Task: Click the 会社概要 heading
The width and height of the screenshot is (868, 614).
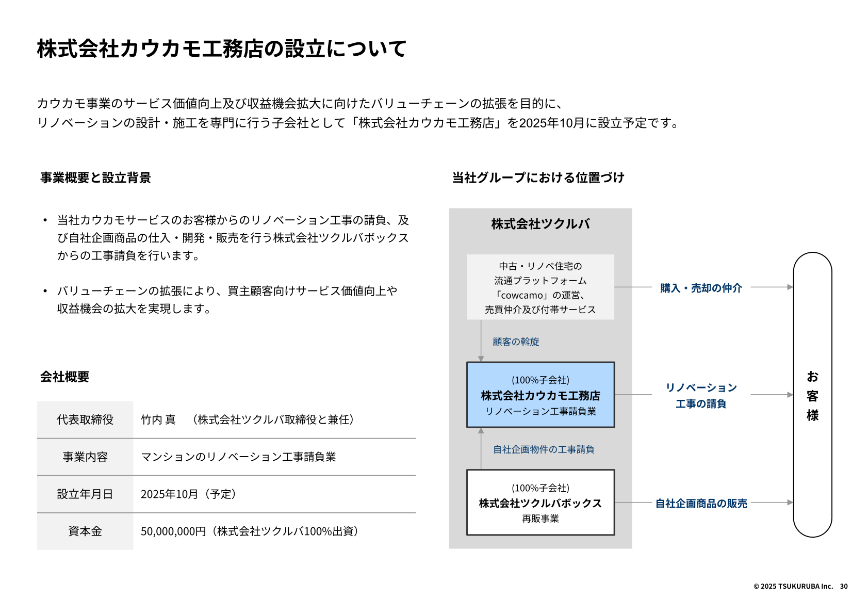Action: pyautogui.click(x=64, y=377)
